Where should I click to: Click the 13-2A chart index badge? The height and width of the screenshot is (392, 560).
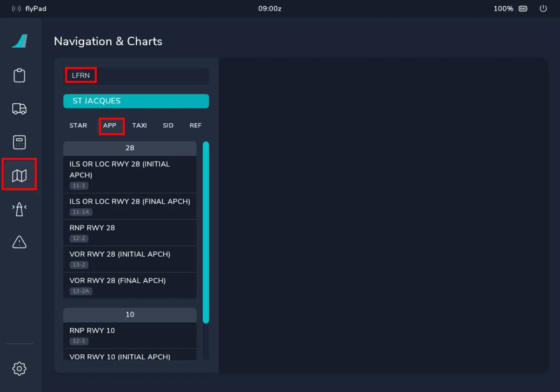(81, 291)
